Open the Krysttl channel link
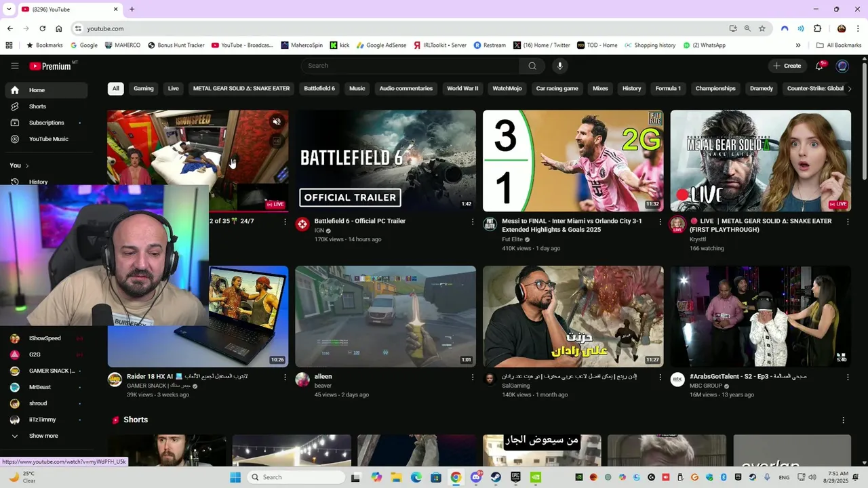Image resolution: width=868 pixels, height=488 pixels. point(698,239)
